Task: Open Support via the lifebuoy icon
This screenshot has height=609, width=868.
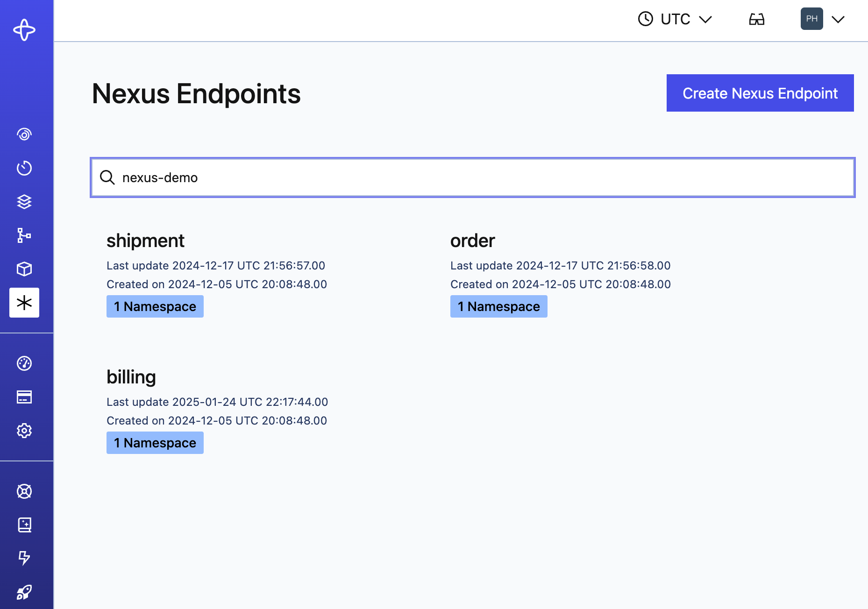Action: tap(24, 491)
